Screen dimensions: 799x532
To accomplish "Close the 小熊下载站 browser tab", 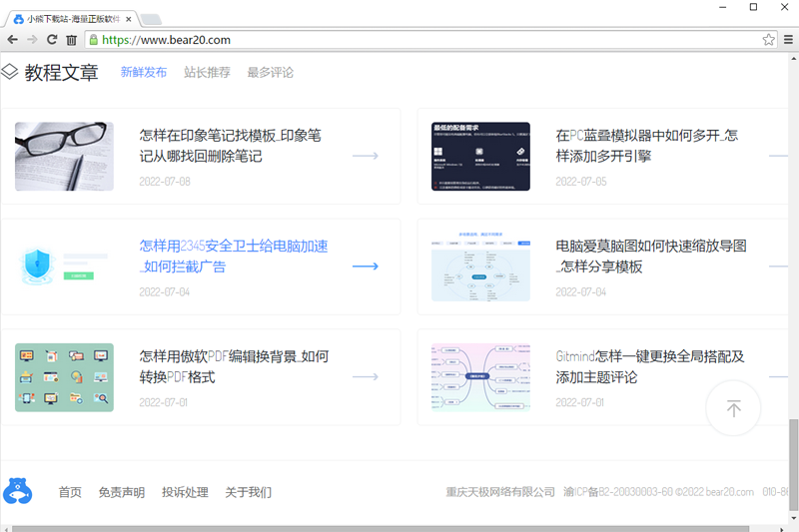I will (x=129, y=19).
